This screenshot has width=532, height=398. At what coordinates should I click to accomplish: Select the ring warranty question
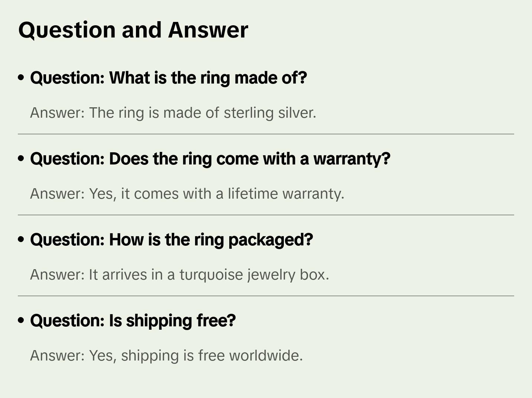point(210,159)
